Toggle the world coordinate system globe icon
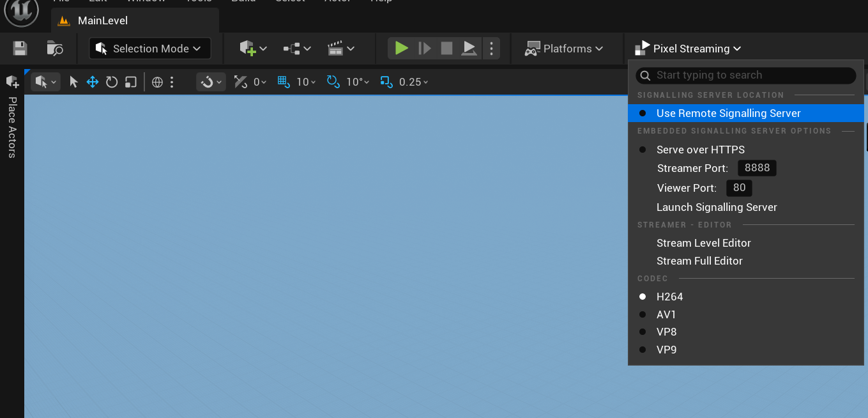The width and height of the screenshot is (868, 418). coord(157,82)
